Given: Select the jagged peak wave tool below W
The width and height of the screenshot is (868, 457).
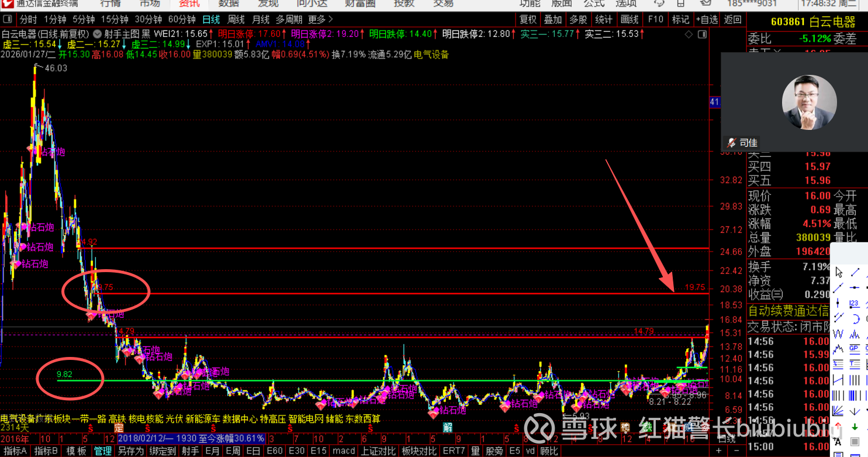Looking at the screenshot, I should pyautogui.click(x=839, y=349).
